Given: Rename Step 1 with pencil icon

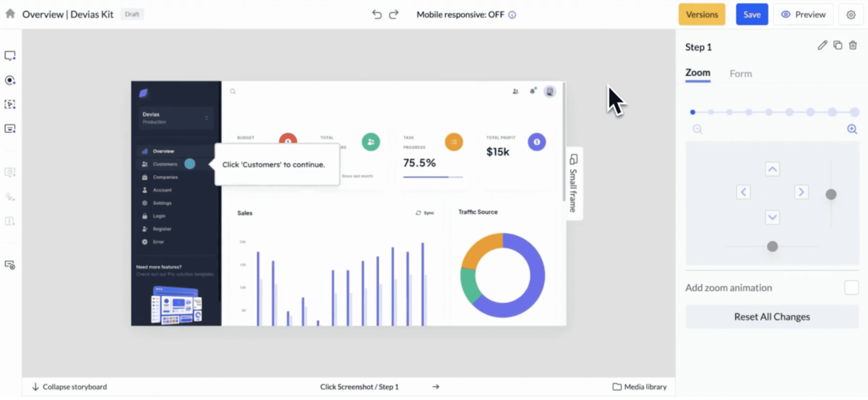Looking at the screenshot, I should (822, 45).
